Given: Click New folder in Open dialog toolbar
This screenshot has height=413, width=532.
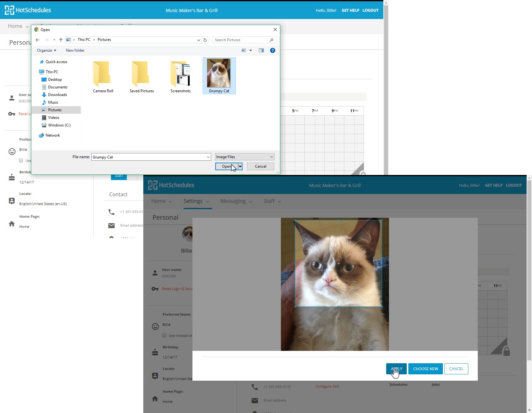Looking at the screenshot, I should point(75,50).
